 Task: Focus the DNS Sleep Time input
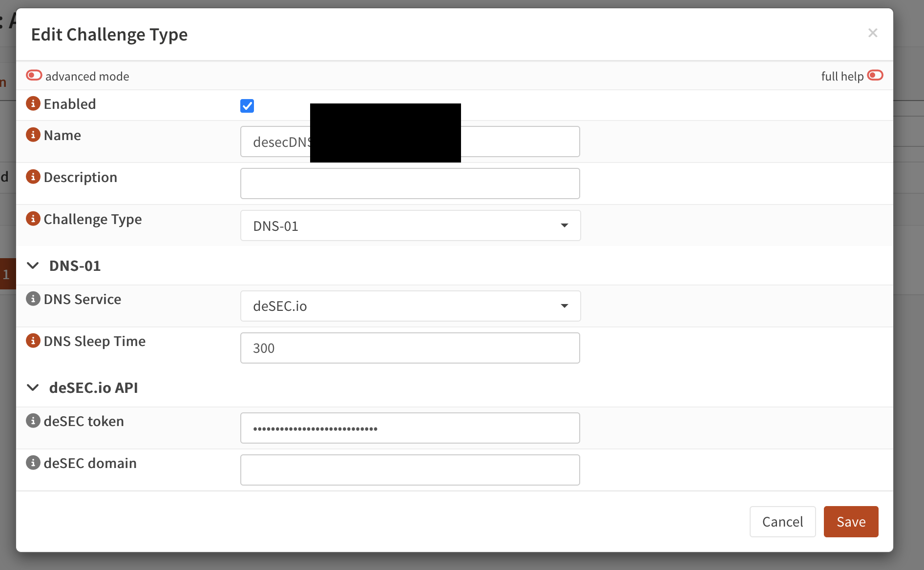pos(410,348)
